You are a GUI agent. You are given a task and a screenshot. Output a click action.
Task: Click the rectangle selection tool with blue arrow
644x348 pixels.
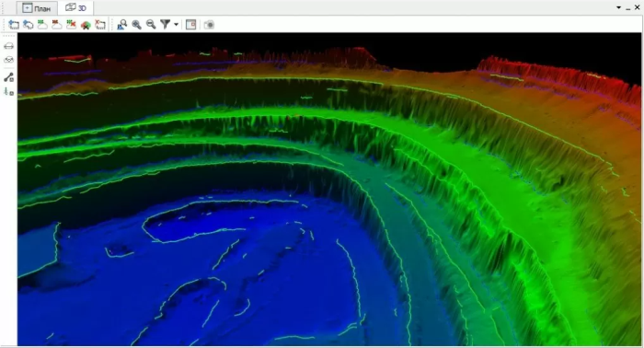(14, 25)
